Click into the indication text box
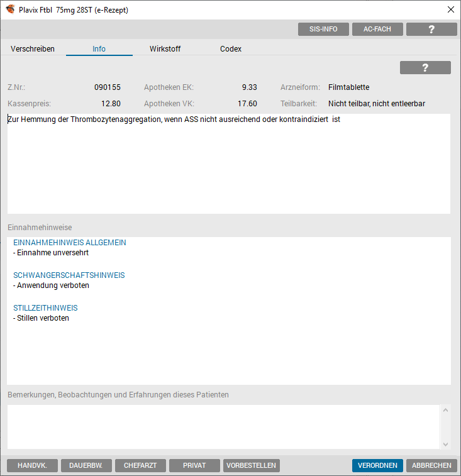The image size is (461, 476). pyautogui.click(x=229, y=164)
